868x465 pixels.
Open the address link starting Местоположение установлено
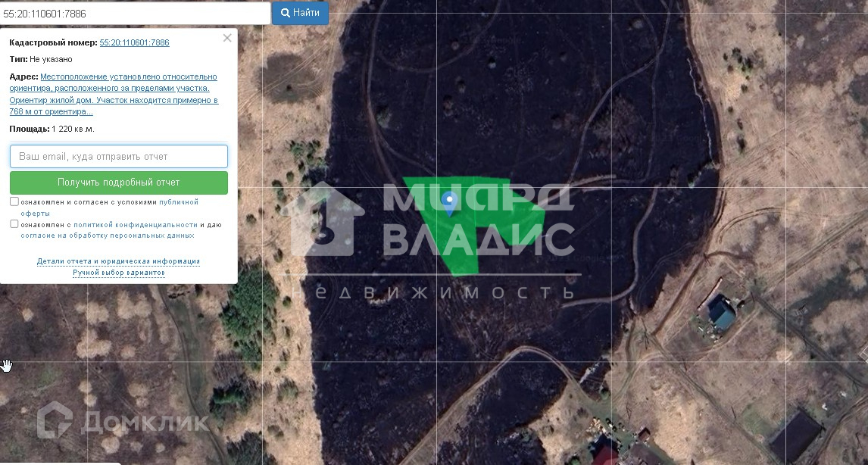click(114, 94)
